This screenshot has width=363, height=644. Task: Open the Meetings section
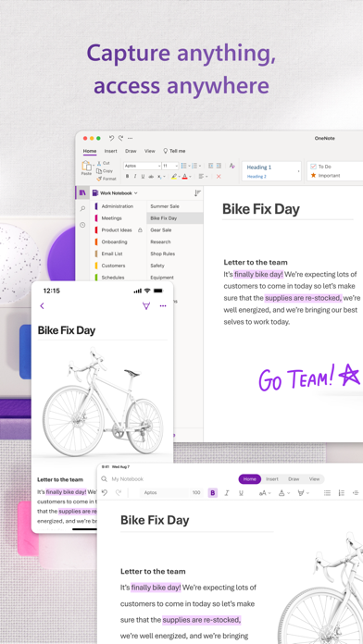[x=112, y=218]
